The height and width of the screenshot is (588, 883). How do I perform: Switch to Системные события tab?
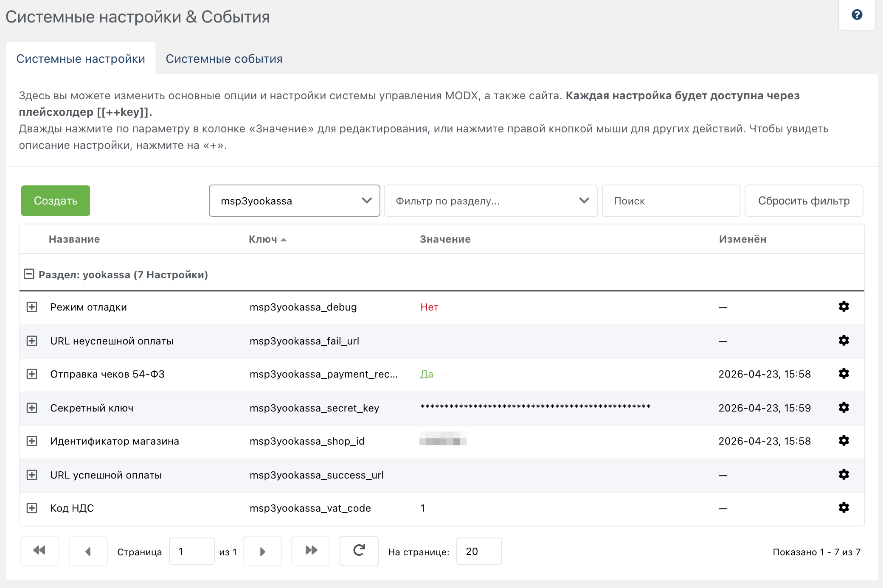click(224, 59)
